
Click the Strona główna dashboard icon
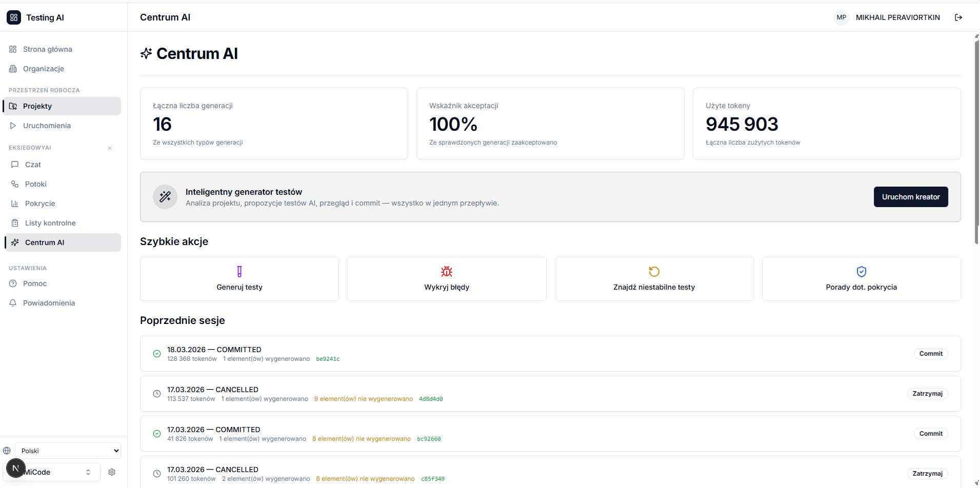(13, 49)
